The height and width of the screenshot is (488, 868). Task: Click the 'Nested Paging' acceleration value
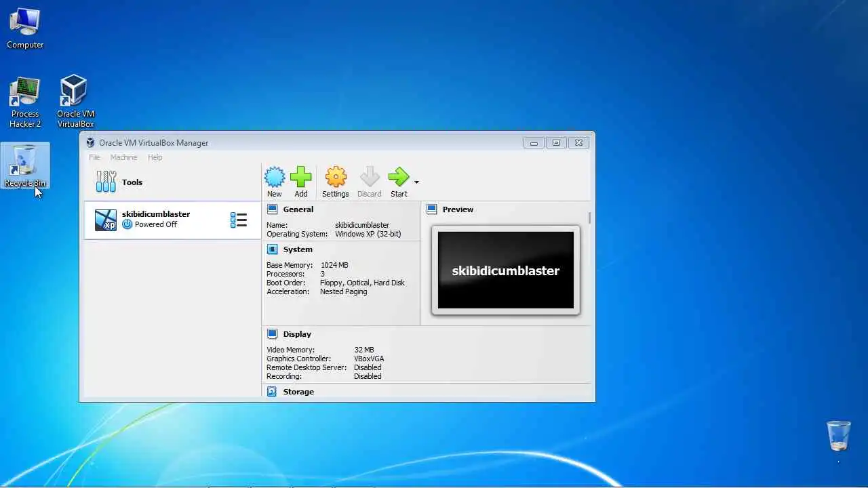343,291
